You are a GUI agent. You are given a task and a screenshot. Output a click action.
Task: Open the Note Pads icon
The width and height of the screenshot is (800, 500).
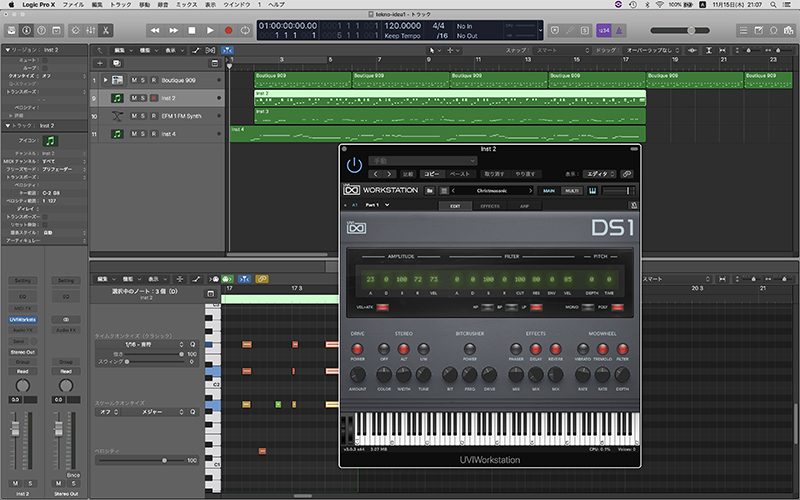[x=759, y=31]
